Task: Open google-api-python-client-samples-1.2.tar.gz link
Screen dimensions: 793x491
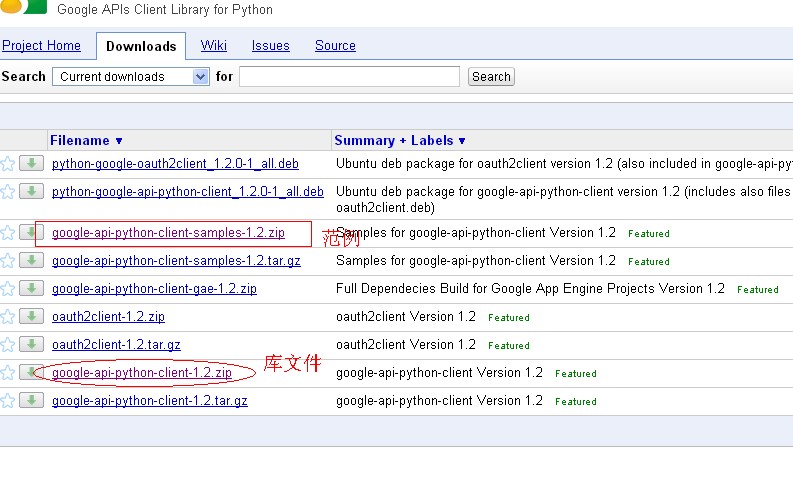Action: (176, 260)
